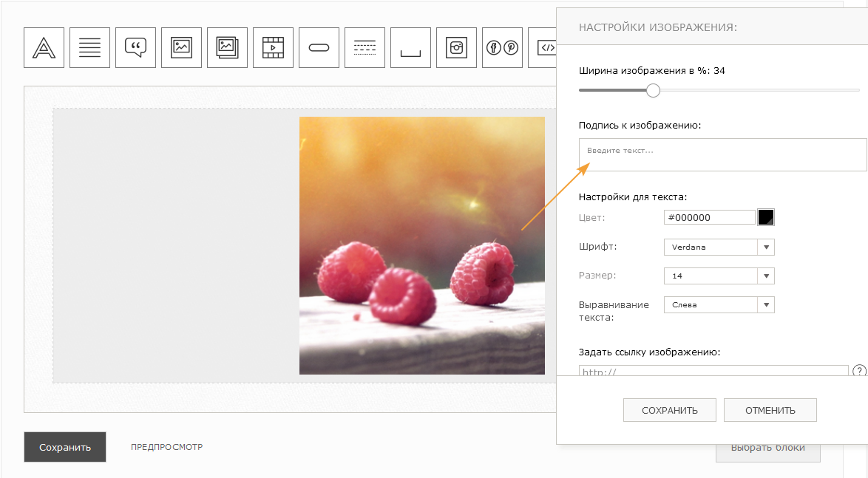
Task: Insert a dashed divider line block
Action: point(365,47)
